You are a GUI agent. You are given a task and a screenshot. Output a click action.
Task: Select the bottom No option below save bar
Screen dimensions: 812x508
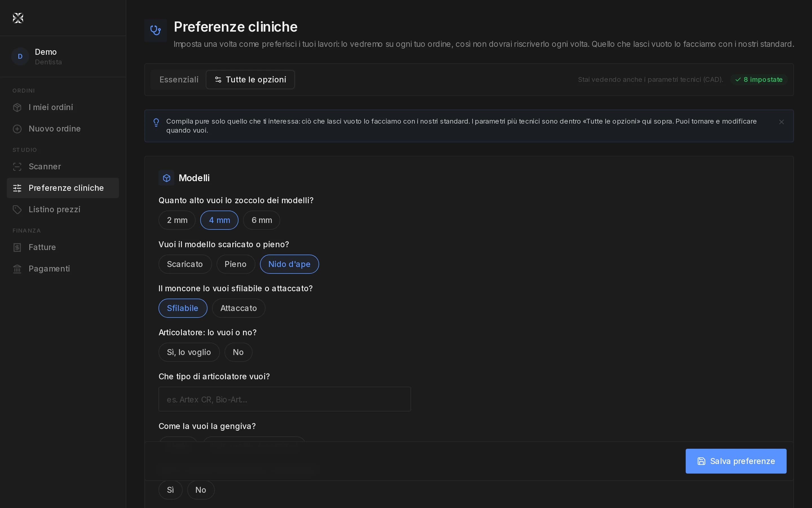201,490
